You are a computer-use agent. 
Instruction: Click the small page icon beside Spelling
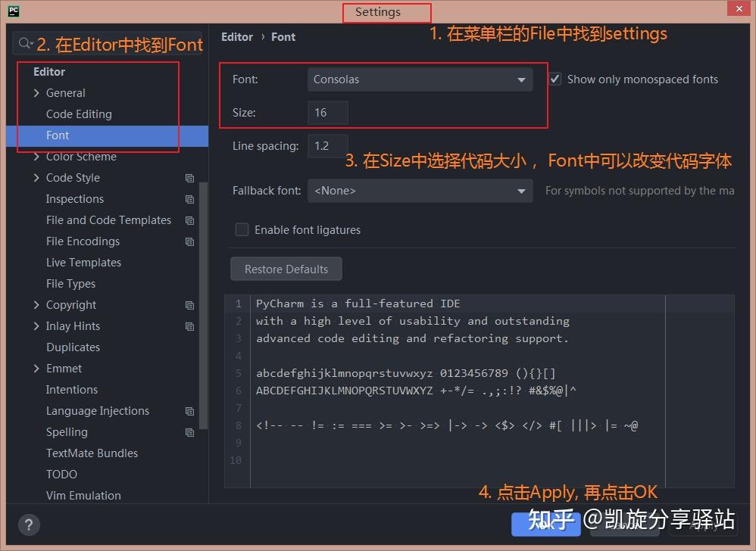point(189,432)
